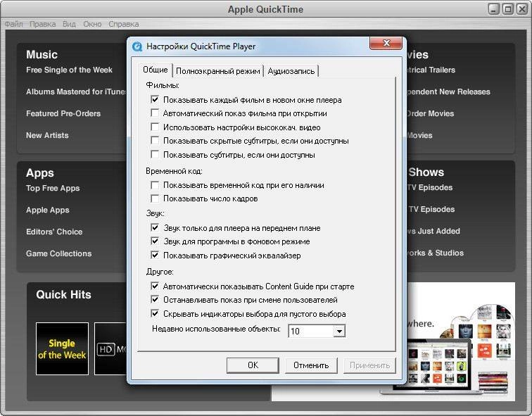Open 'Editors' Choice' link
The height and width of the screenshot is (416, 532).
point(54,232)
